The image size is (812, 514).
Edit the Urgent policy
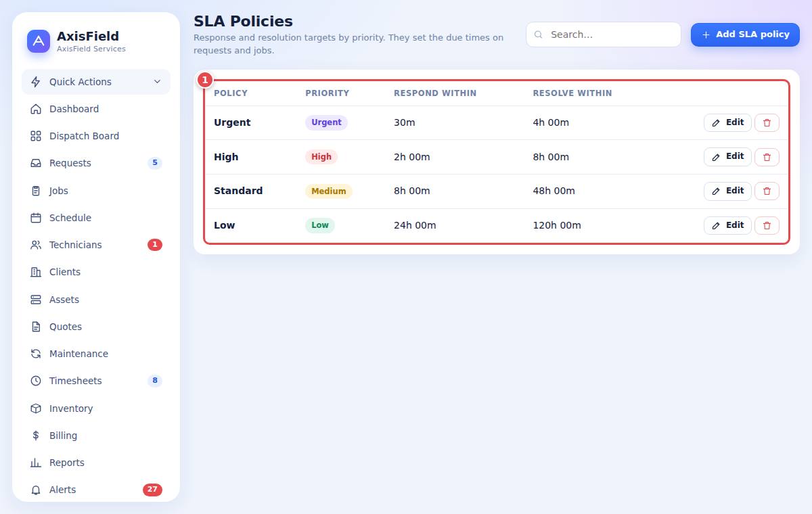[x=727, y=122]
